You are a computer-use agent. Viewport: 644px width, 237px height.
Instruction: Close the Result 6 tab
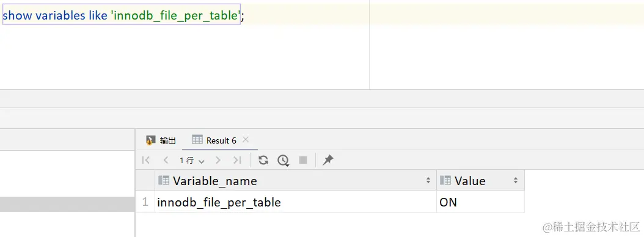tap(246, 140)
